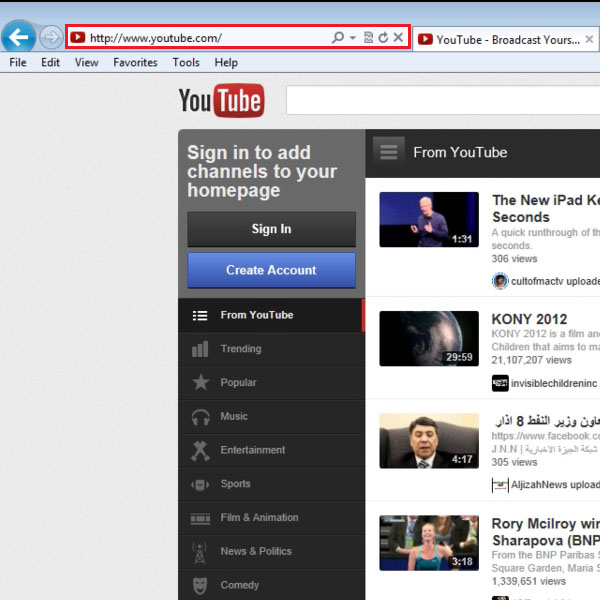Click the YouTube search input field
The image size is (600, 600).
tap(443, 100)
